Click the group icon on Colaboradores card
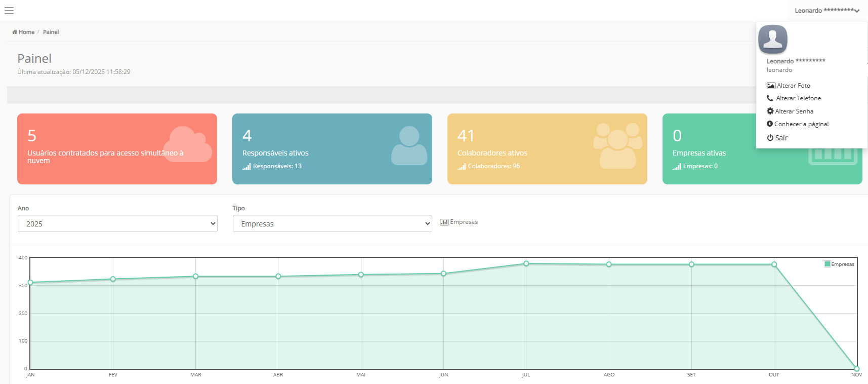This screenshot has width=868, height=384. (x=617, y=145)
